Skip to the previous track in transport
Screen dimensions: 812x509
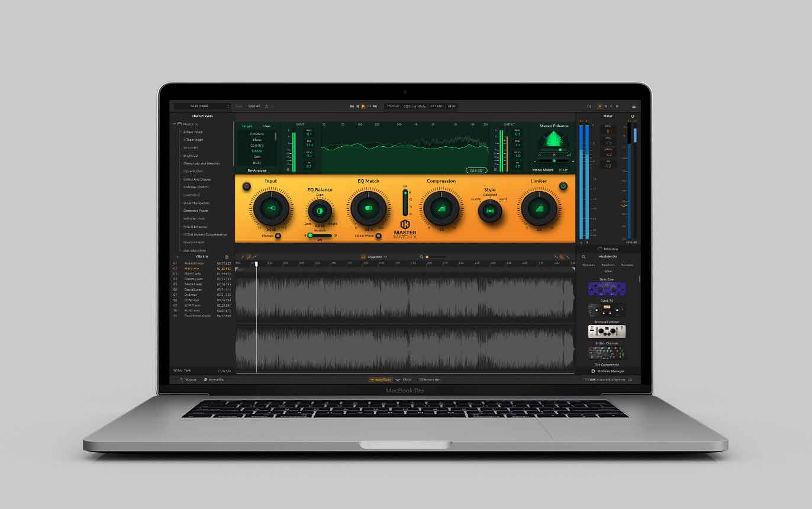(x=352, y=107)
